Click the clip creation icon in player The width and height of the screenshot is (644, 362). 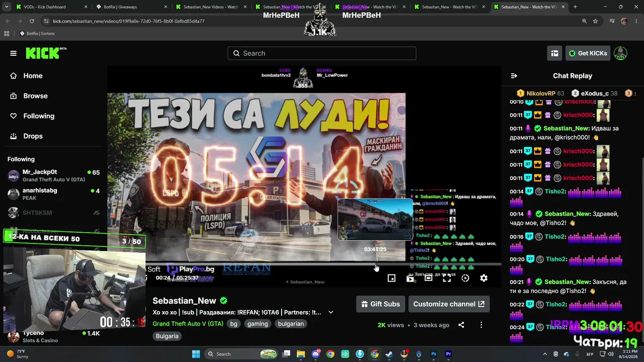click(410, 278)
